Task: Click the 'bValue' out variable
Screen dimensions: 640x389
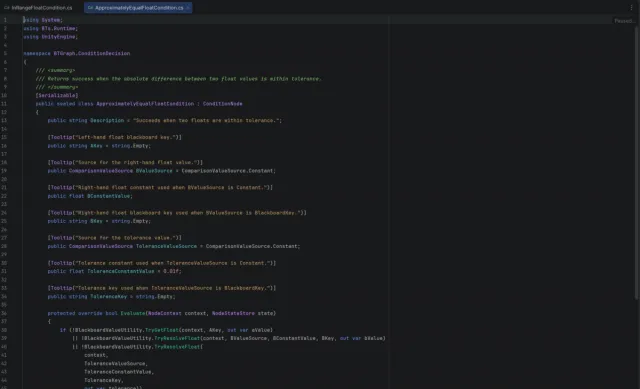Action: tap(373, 338)
